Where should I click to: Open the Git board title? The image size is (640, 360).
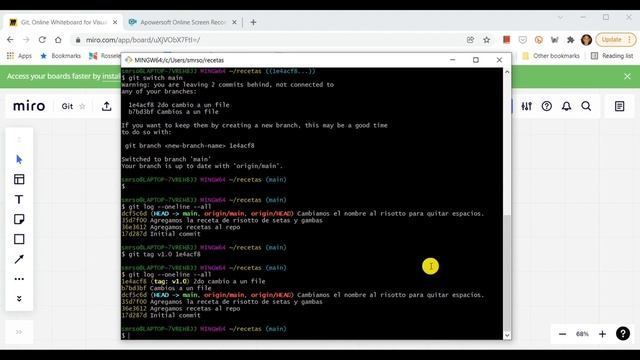(67, 107)
